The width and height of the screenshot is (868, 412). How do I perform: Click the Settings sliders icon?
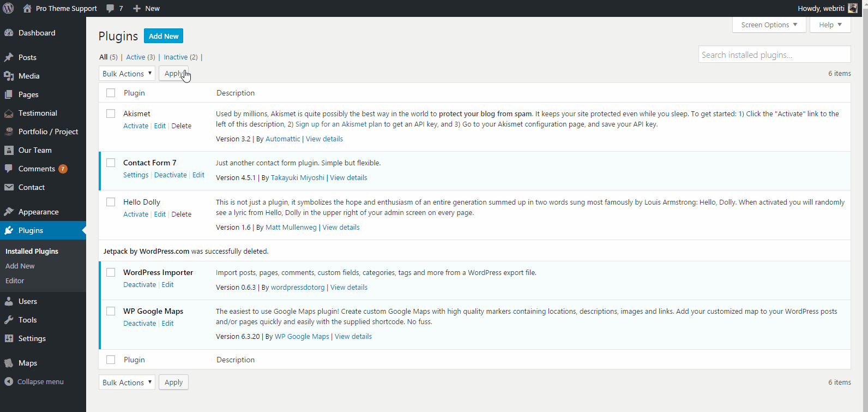(9, 338)
